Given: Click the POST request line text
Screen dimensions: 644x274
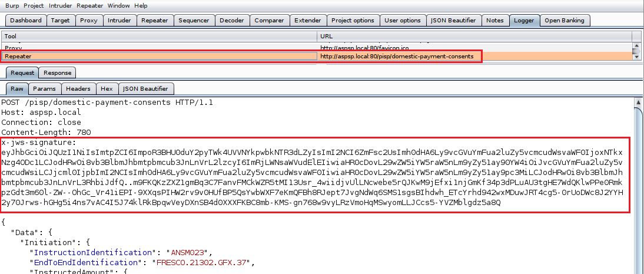Looking at the screenshot, I should pyautogui.click(x=107, y=102).
